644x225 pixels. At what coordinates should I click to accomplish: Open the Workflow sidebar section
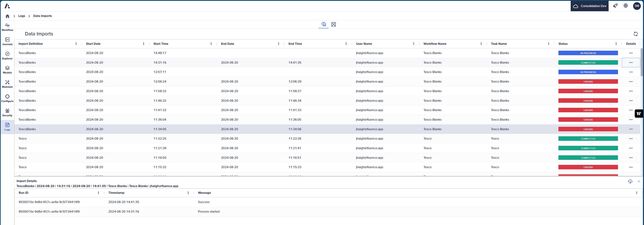7,27
